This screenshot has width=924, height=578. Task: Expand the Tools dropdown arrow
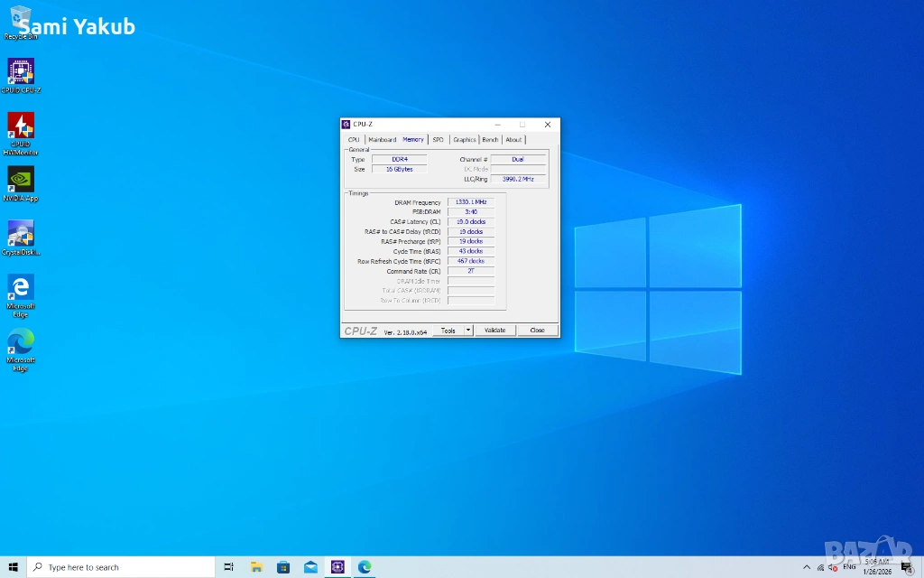[468, 331]
